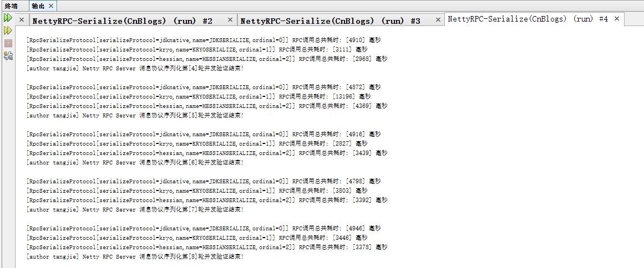Close the NettyRPC-Serialize run #2 tab
644x268 pixels.
click(x=230, y=19)
